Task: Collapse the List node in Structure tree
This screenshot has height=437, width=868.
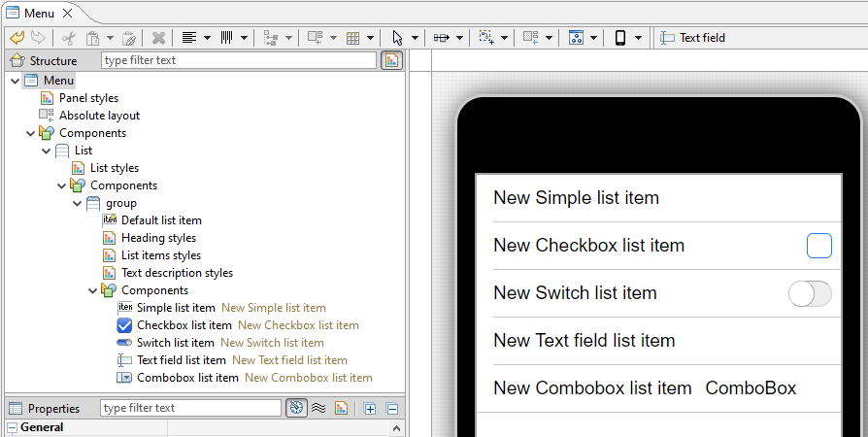Action: click(47, 151)
